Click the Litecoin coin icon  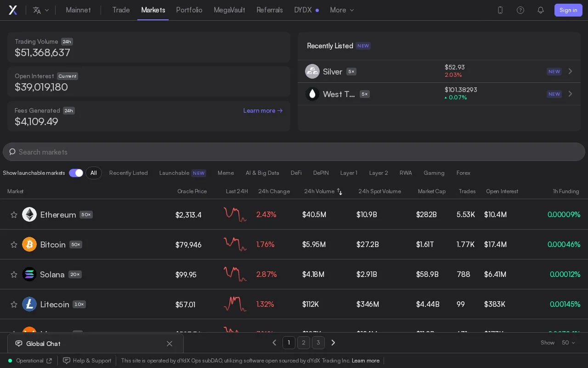[29, 304]
